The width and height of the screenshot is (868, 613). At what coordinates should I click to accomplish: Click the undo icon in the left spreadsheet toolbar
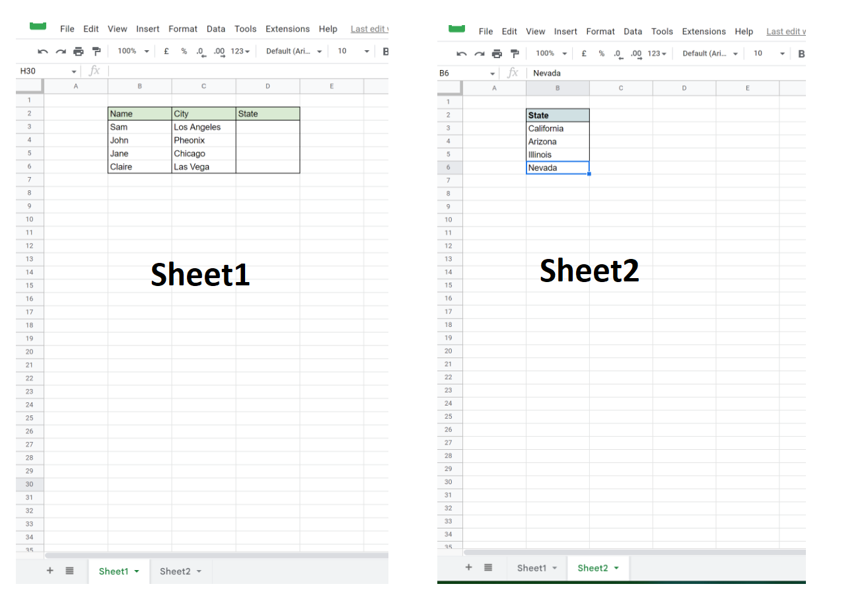pos(43,52)
